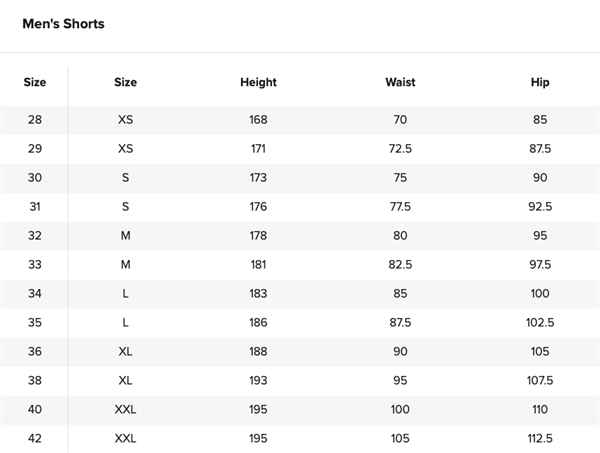Select size 40 row label
Screen dimensions: 600x453
(x=35, y=409)
